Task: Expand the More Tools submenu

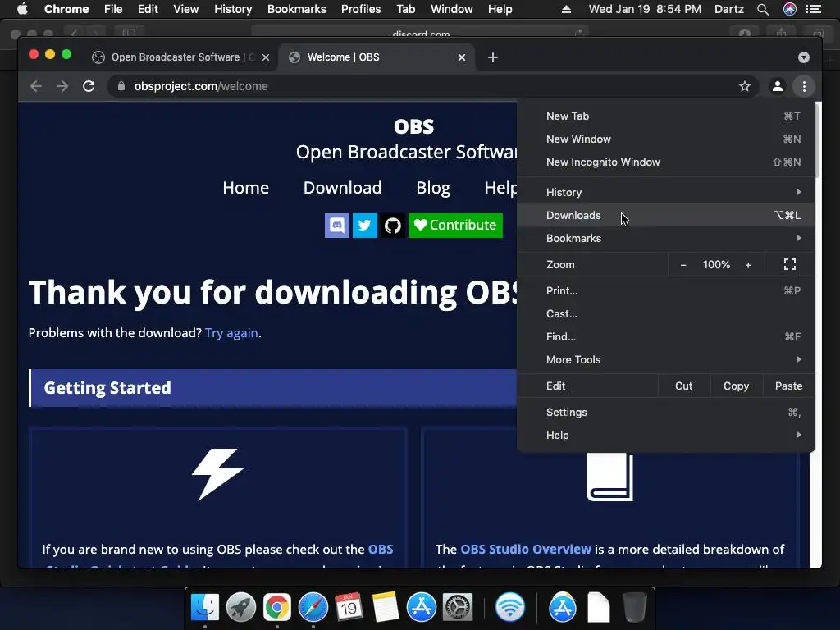Action: click(x=666, y=359)
